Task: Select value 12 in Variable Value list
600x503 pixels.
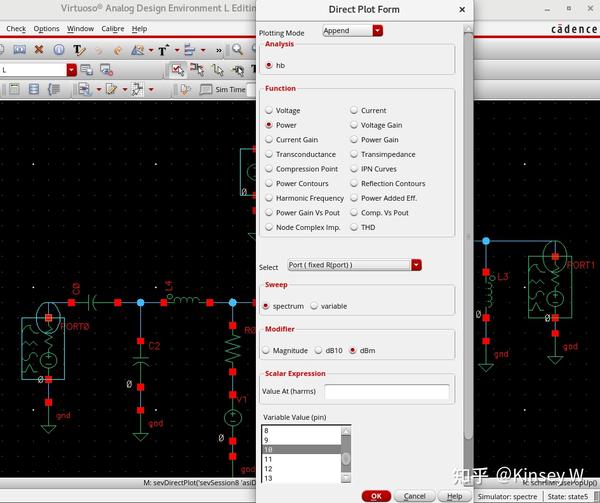Action: click(x=301, y=469)
